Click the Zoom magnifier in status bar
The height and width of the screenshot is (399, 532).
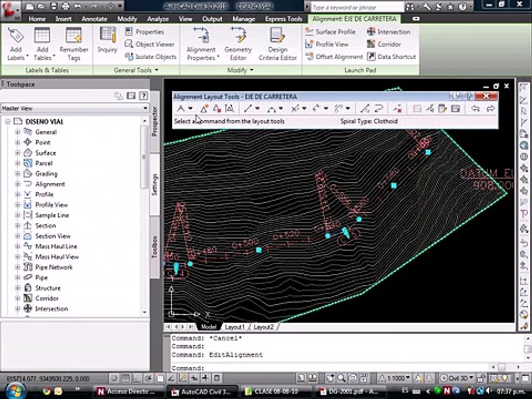341,378
